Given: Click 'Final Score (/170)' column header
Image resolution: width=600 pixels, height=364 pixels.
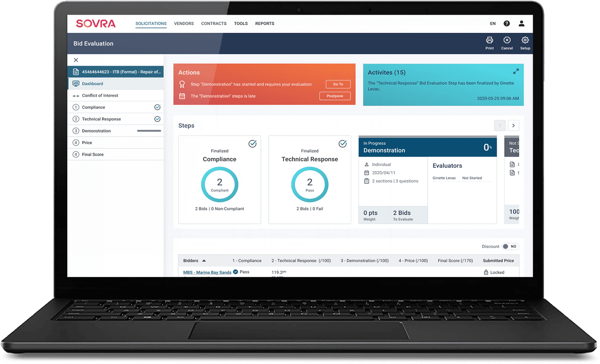Looking at the screenshot, I should (x=455, y=261).
